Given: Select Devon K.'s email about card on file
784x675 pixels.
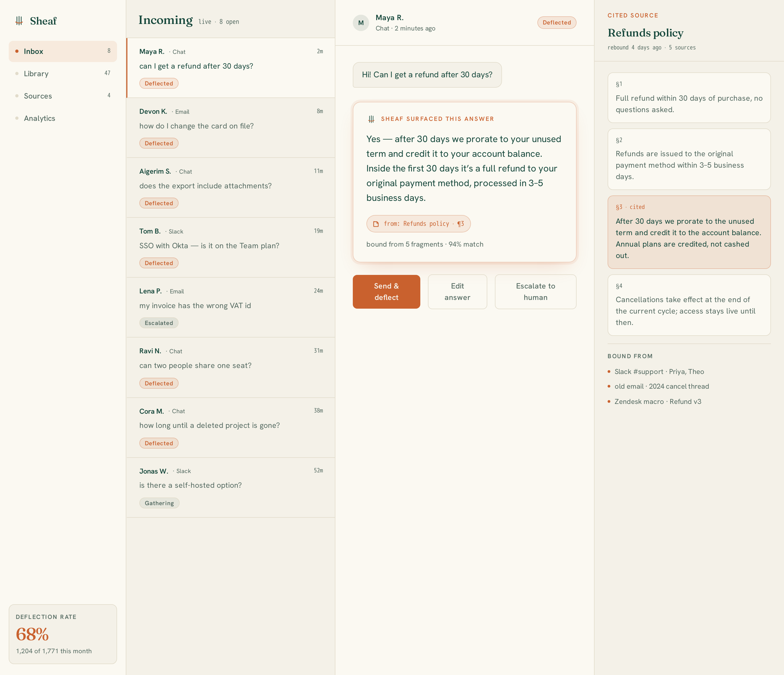Looking at the screenshot, I should (231, 128).
